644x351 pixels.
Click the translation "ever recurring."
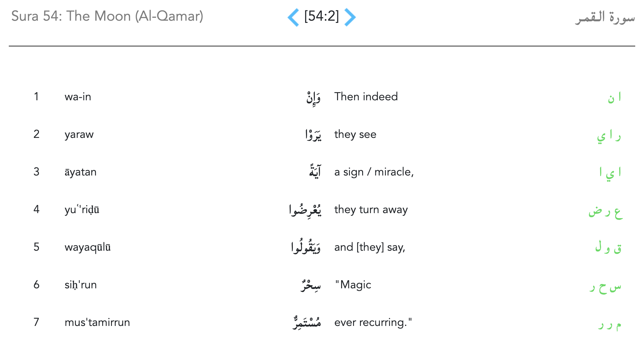pos(373,322)
